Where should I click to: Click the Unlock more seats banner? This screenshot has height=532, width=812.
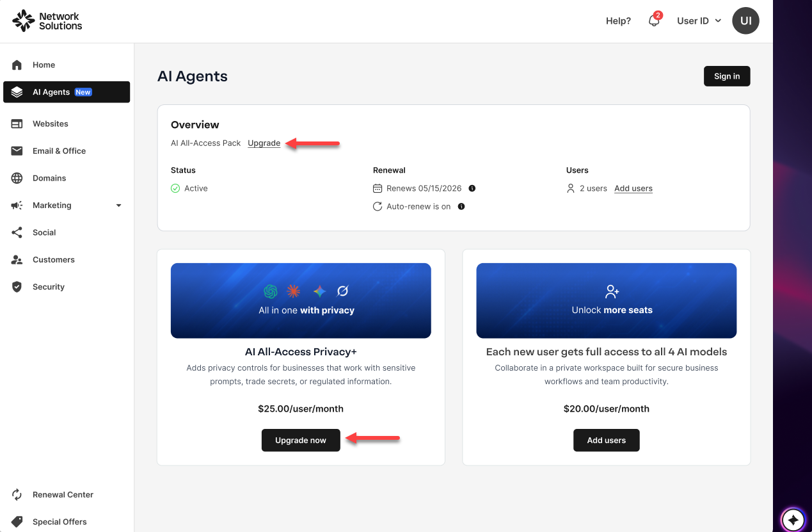(607, 301)
